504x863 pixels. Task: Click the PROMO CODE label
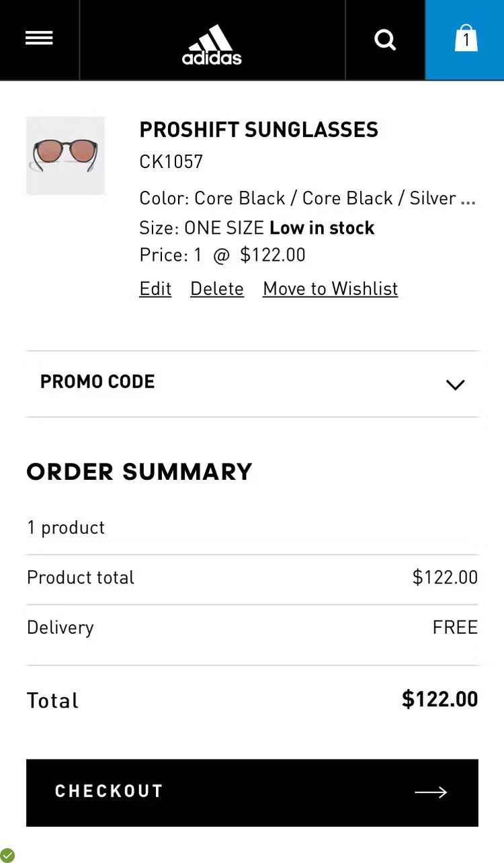[97, 382]
